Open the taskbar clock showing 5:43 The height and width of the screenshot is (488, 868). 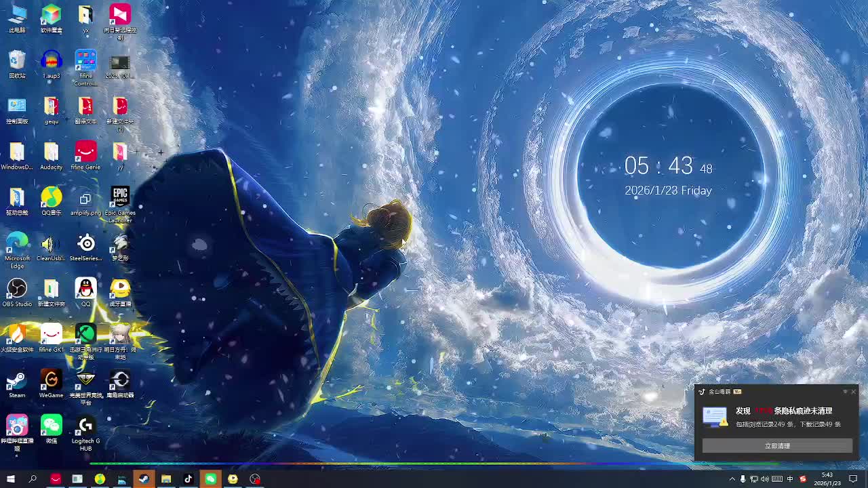827,479
